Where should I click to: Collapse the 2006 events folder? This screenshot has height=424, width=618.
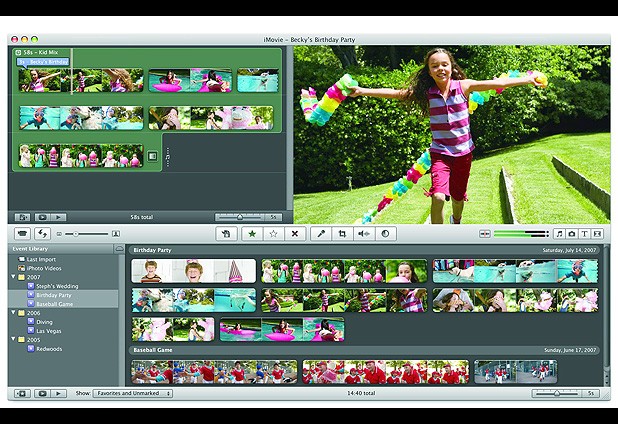[13, 312]
